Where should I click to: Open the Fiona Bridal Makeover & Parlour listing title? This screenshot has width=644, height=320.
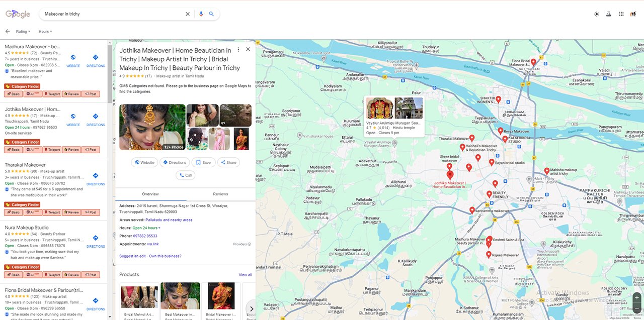pos(44,290)
